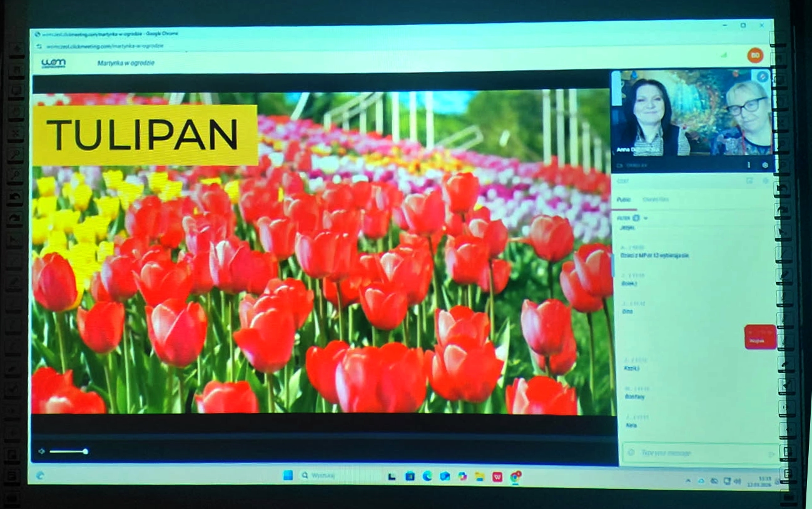The image size is (812, 509).
Task: Switch to the second chat tab
Action: (x=655, y=200)
